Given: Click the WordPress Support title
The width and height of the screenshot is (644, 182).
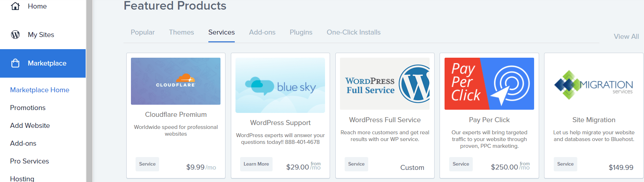Looking at the screenshot, I should [x=280, y=123].
